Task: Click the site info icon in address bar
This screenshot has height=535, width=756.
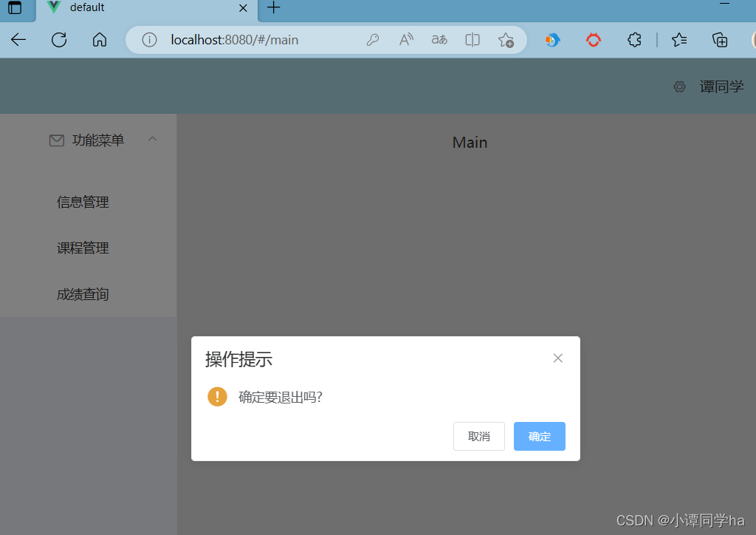Action: coord(149,40)
